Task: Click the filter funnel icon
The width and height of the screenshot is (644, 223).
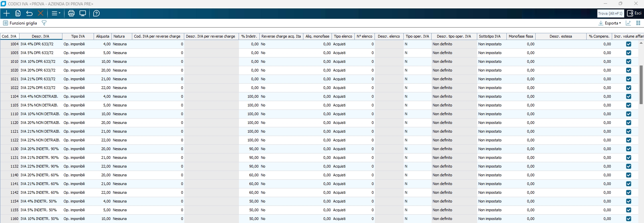Action: [44, 23]
